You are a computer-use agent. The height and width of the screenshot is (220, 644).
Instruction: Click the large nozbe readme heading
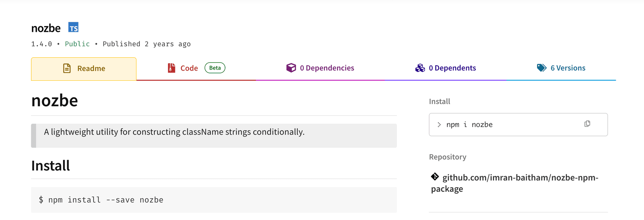[x=55, y=100]
